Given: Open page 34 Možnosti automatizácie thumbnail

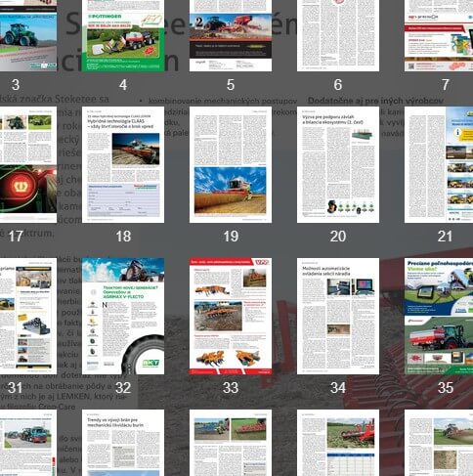Looking at the screenshot, I should [338, 316].
